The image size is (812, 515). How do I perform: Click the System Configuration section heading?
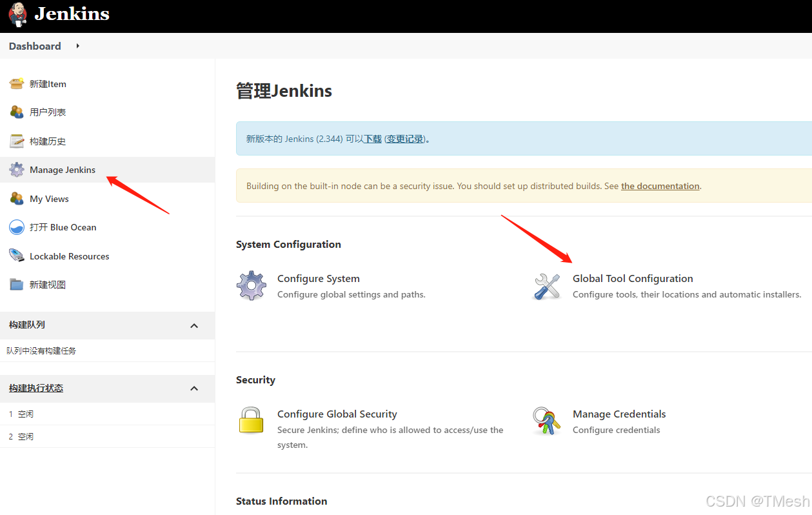[x=288, y=245]
